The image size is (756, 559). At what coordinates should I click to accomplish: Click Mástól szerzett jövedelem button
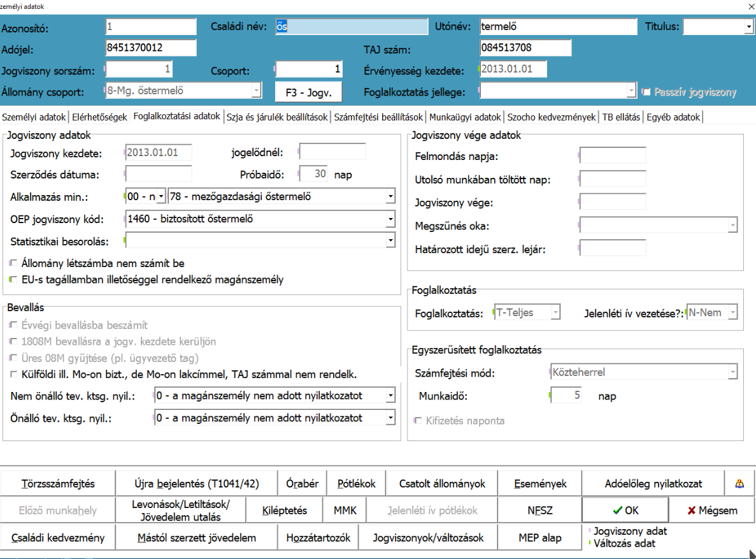[197, 537]
